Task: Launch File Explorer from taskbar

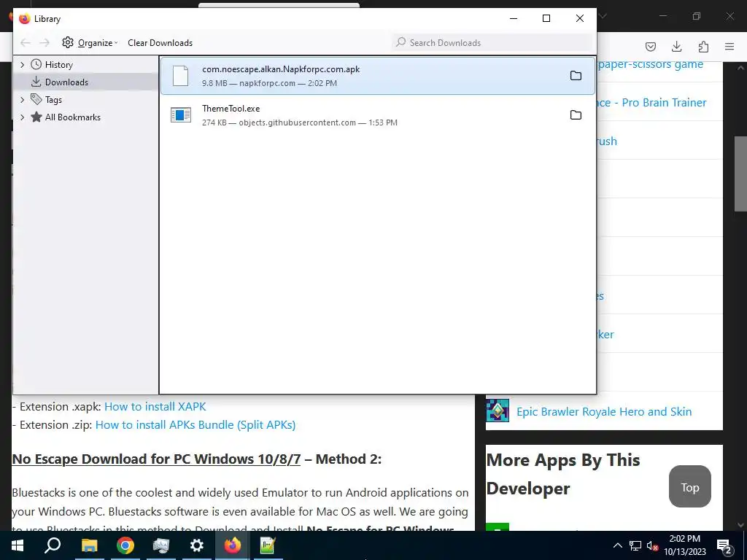Action: point(89,545)
